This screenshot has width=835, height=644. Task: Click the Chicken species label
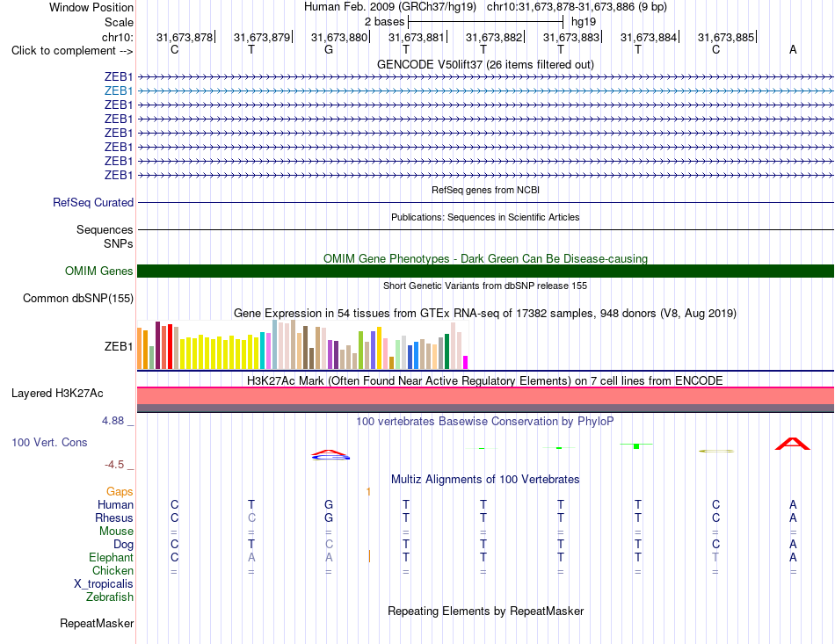pos(113,570)
